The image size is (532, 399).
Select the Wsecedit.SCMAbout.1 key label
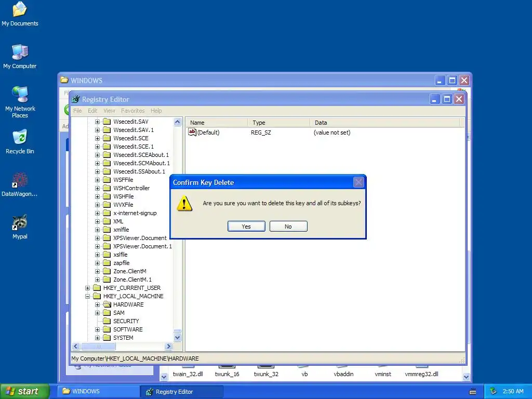coord(141,163)
